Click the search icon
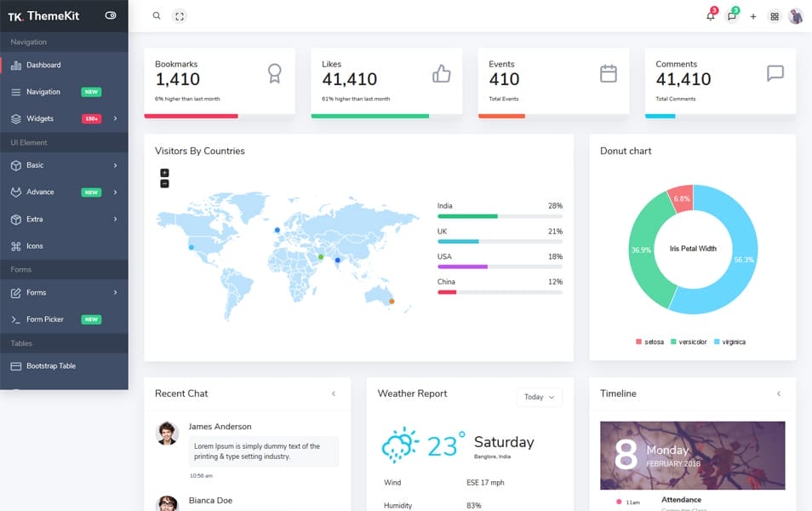Viewport: 812px width, 511px height. point(155,15)
